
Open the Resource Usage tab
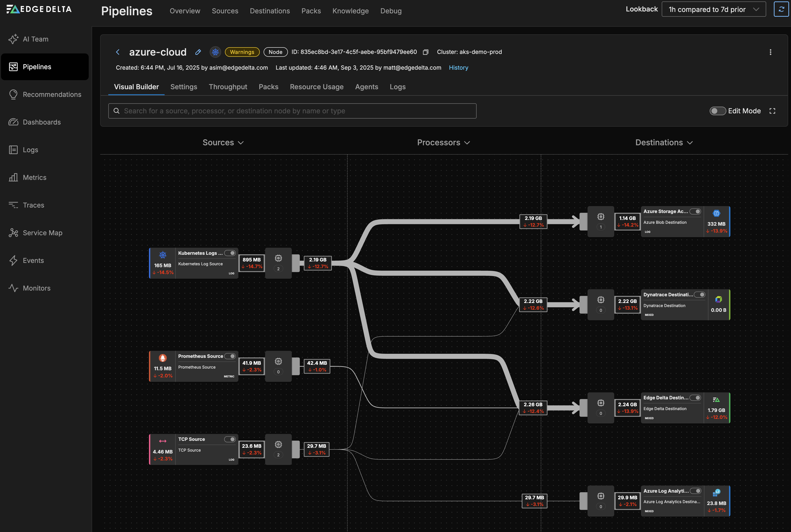tap(317, 87)
